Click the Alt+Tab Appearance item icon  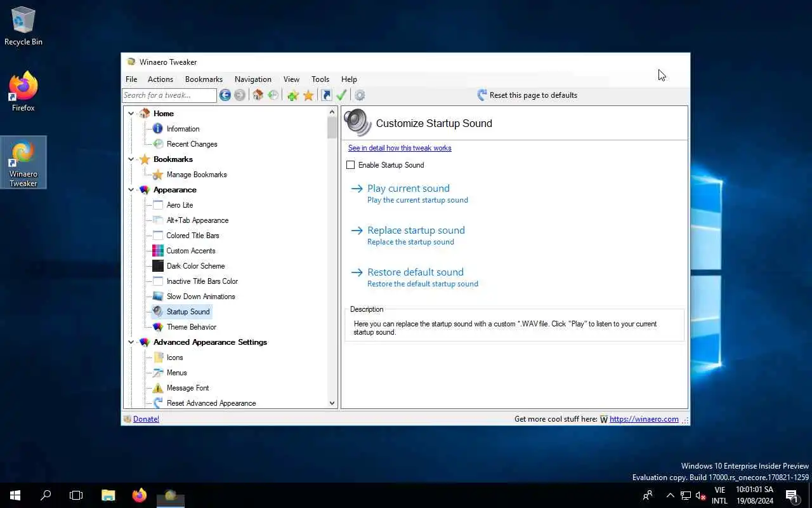(158, 220)
